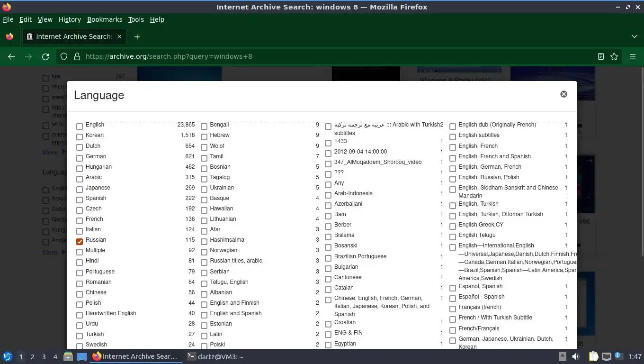Open the Firefox hamburger application menu
This screenshot has height=364, width=644.
pos(633,56)
